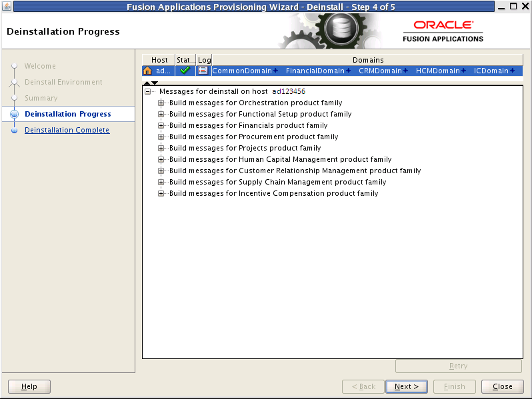
Task: Expand Supply Chain Management family messages
Action: (161, 182)
